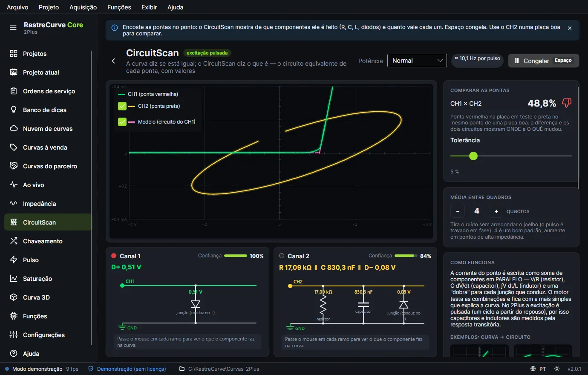This screenshot has width=588, height=375.
Task: Click the excitação pulsada badge
Action: tap(207, 53)
